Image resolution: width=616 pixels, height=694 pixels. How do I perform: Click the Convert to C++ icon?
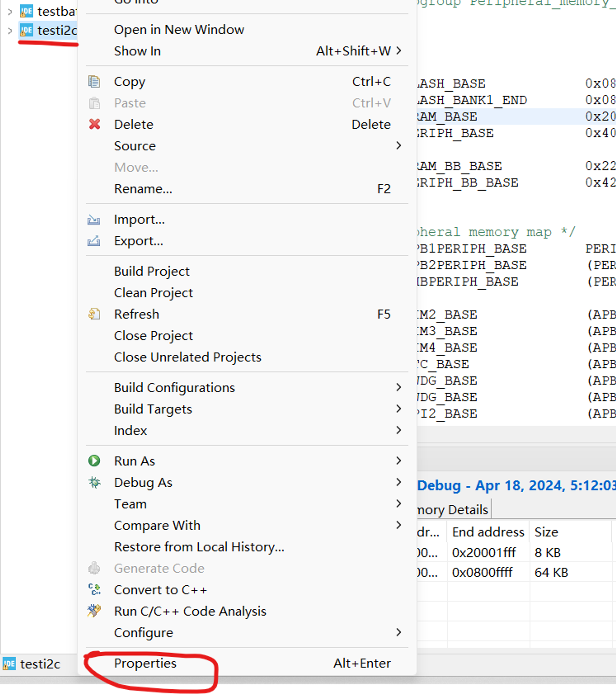[94, 590]
